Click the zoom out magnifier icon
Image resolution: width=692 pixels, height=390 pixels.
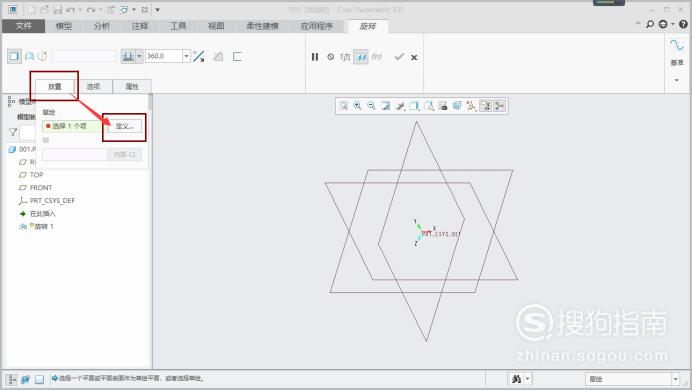[x=371, y=105]
